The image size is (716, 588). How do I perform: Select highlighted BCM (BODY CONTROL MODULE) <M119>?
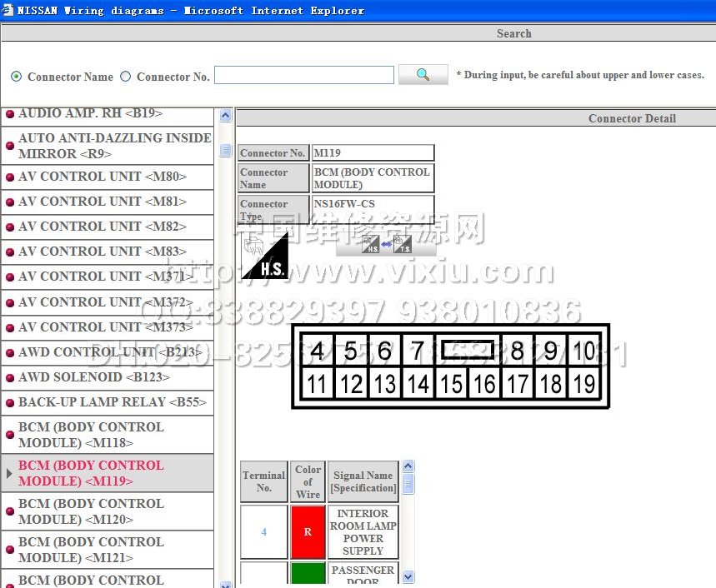pyautogui.click(x=108, y=473)
